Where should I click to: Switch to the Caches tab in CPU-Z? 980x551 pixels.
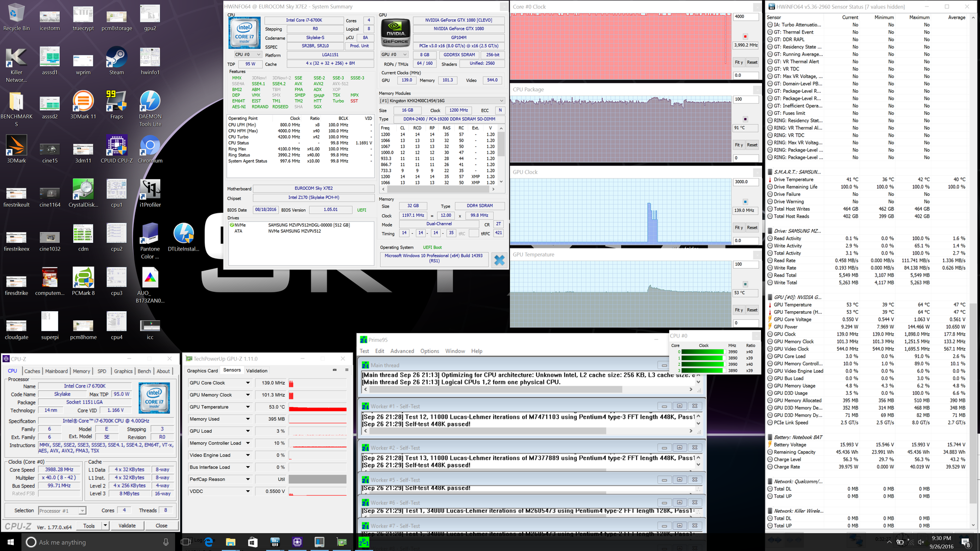32,371
